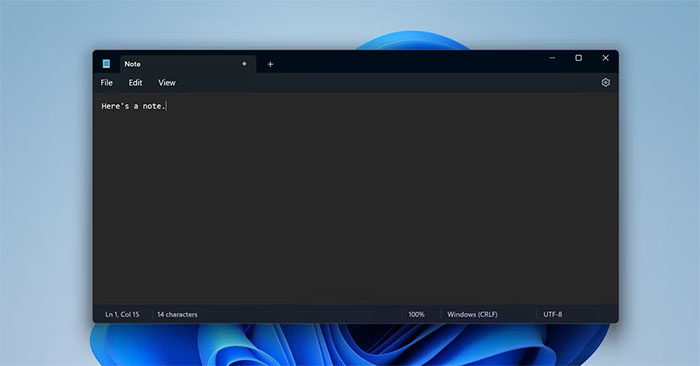Open the Notepad settings gear

pyautogui.click(x=605, y=83)
